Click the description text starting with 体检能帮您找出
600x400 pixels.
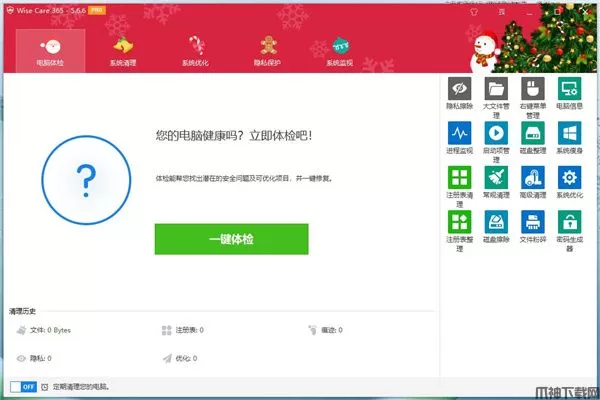244,178
